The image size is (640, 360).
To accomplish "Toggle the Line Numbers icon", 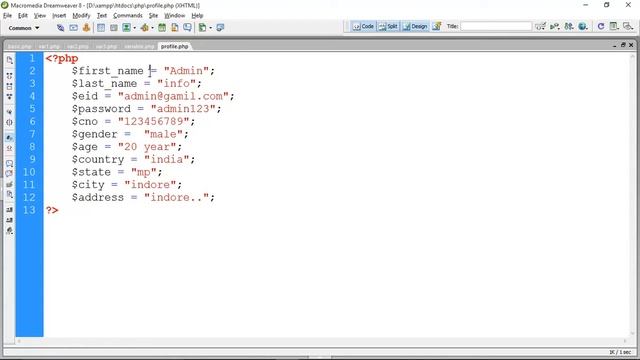I will [9, 138].
